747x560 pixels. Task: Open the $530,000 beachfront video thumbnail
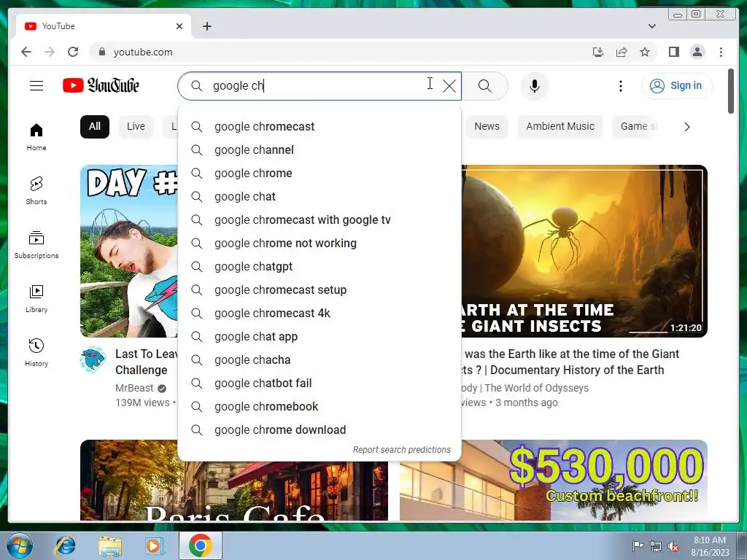tap(553, 480)
